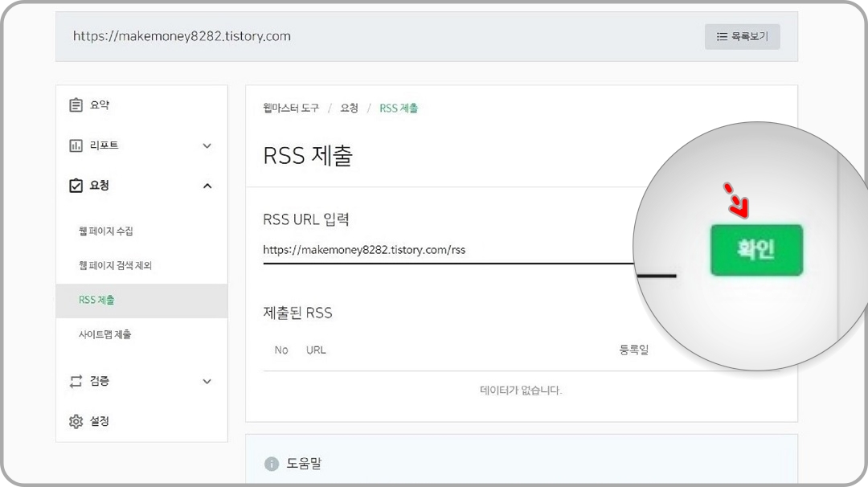Click the makemoney8282.tistory.com site address
The image size is (868, 487).
click(x=183, y=35)
